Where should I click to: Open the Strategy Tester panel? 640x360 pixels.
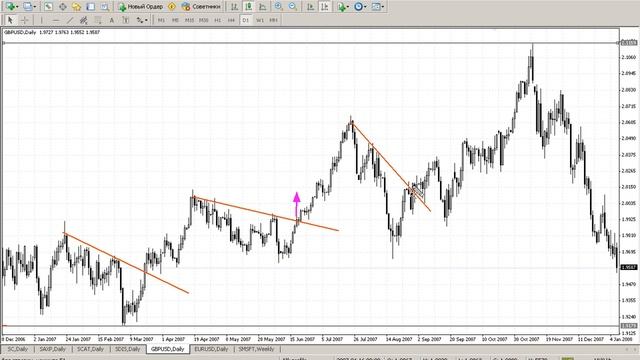[x=104, y=7]
